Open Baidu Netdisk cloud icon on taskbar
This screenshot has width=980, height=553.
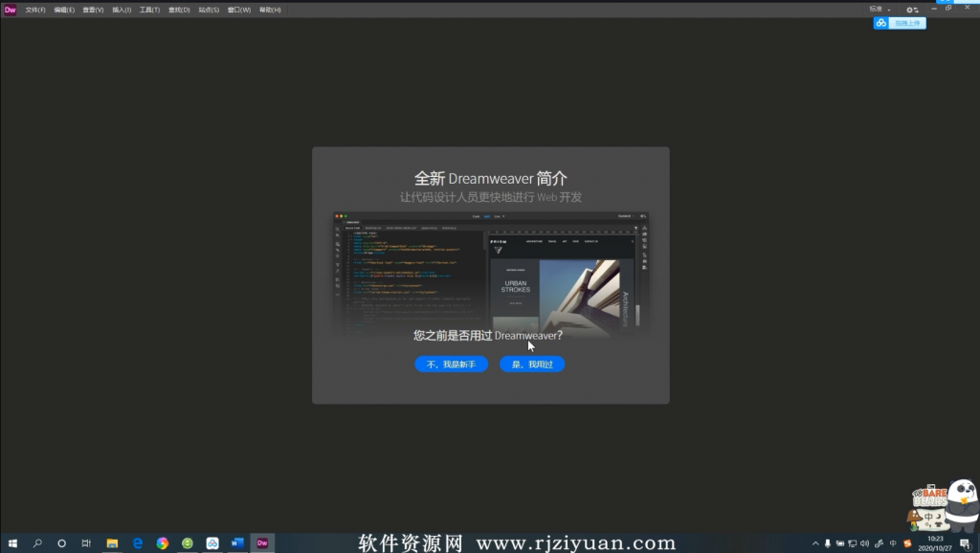[212, 543]
